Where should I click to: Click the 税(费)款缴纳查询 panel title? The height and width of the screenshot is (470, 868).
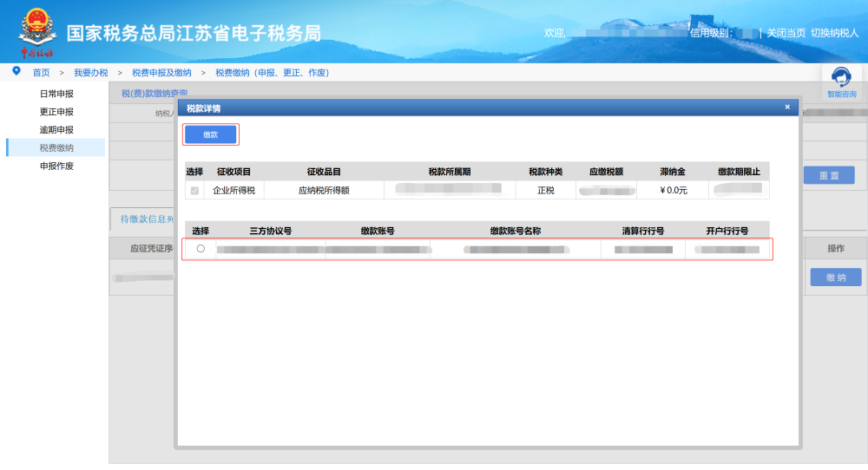tap(154, 94)
